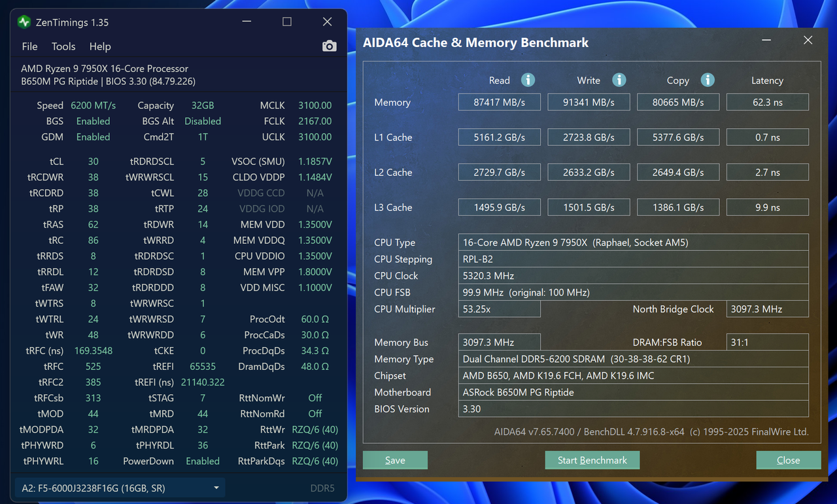Click the Motherboard field ASRock B650M PG Riptide
This screenshot has width=837, height=504.
pos(634,392)
